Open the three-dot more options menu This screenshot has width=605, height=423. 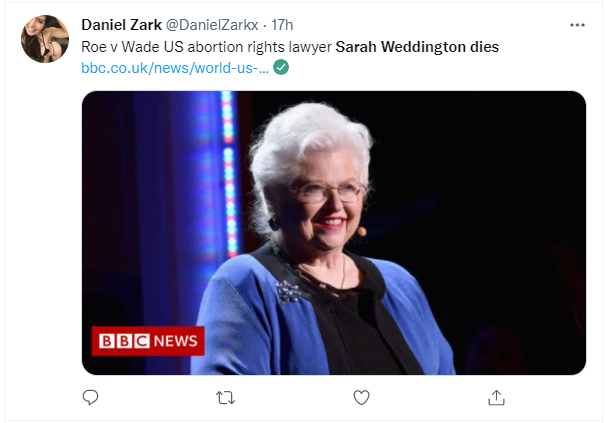(577, 25)
